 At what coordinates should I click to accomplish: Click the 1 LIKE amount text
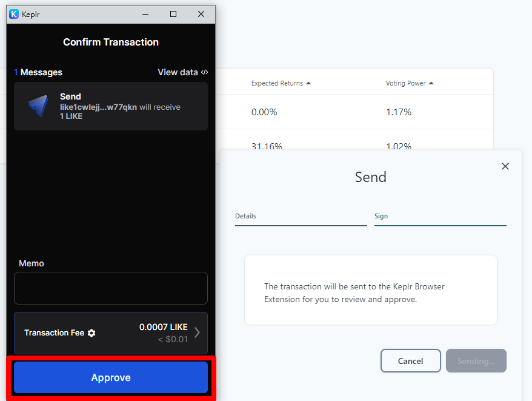[71, 116]
